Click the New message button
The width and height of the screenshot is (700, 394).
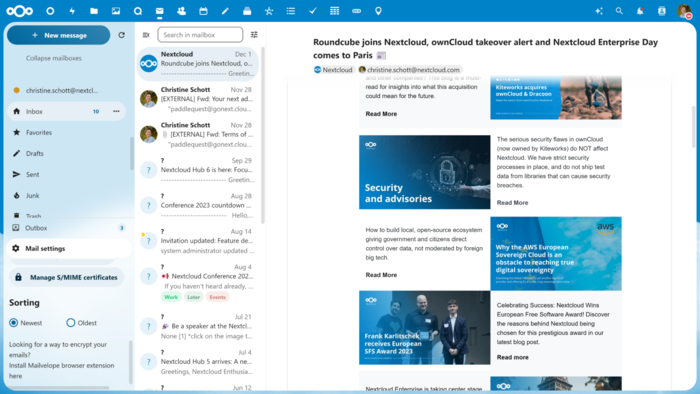[x=58, y=35]
